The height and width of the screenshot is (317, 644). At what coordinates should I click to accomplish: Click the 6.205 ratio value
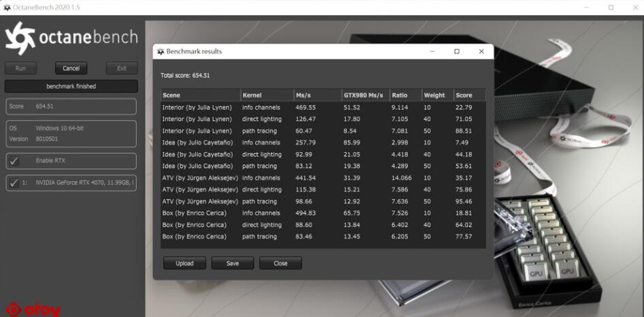[x=400, y=237]
